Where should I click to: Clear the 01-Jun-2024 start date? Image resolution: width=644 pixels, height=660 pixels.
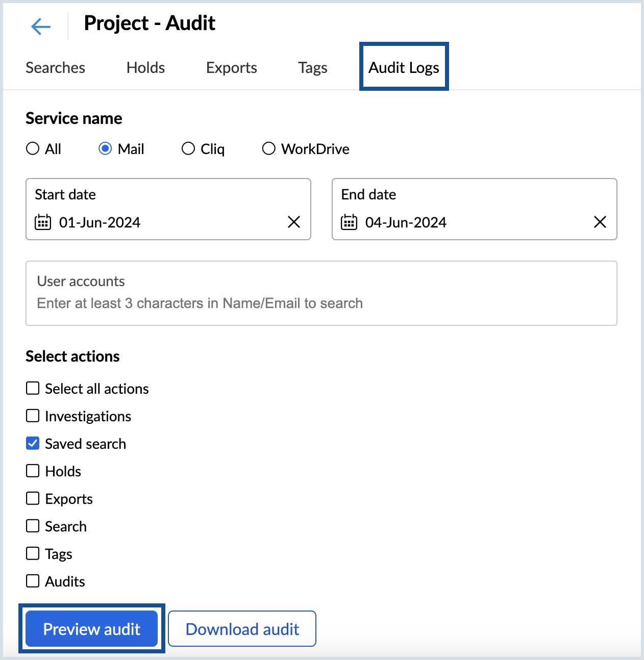293,222
